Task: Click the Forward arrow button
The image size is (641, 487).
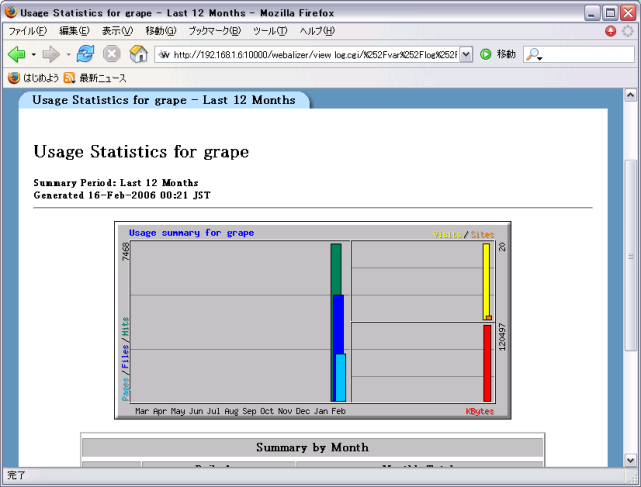Action: [50, 54]
